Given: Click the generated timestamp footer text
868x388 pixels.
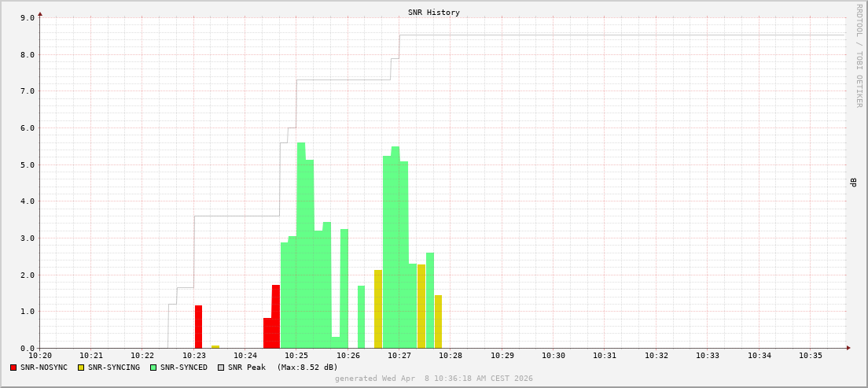Looking at the screenshot, I should click(x=434, y=379).
